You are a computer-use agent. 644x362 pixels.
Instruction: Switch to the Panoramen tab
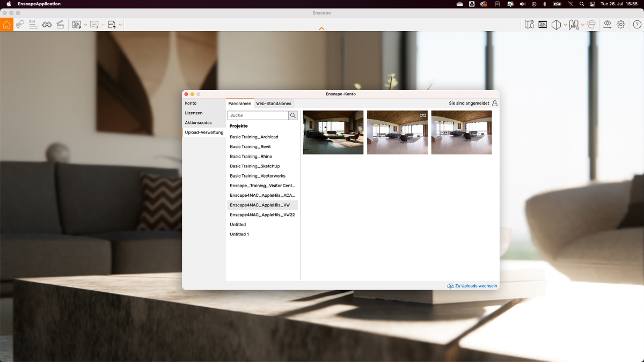click(239, 104)
